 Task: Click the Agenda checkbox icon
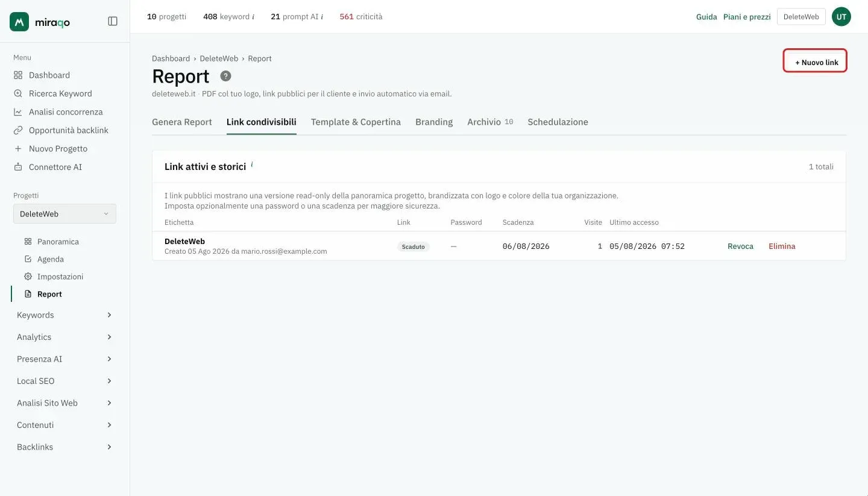pos(28,259)
